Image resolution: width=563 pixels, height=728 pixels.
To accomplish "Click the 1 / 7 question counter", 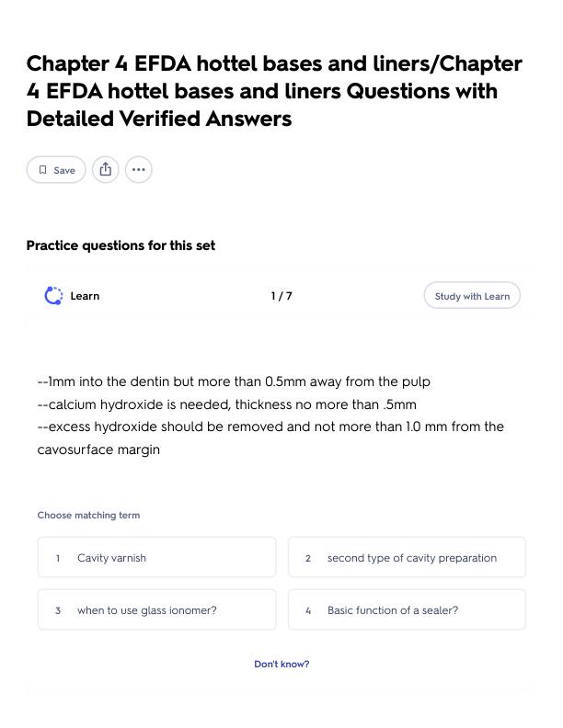I will tap(281, 296).
